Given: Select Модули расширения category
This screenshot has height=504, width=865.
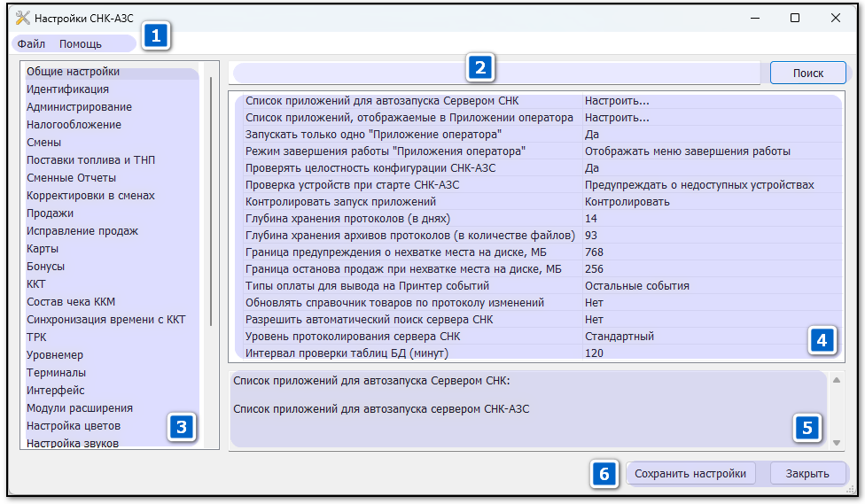Looking at the screenshot, I should pyautogui.click(x=80, y=408).
